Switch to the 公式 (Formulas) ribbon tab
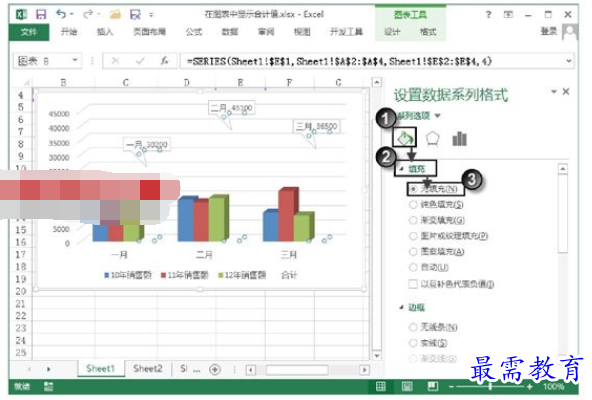 click(194, 32)
